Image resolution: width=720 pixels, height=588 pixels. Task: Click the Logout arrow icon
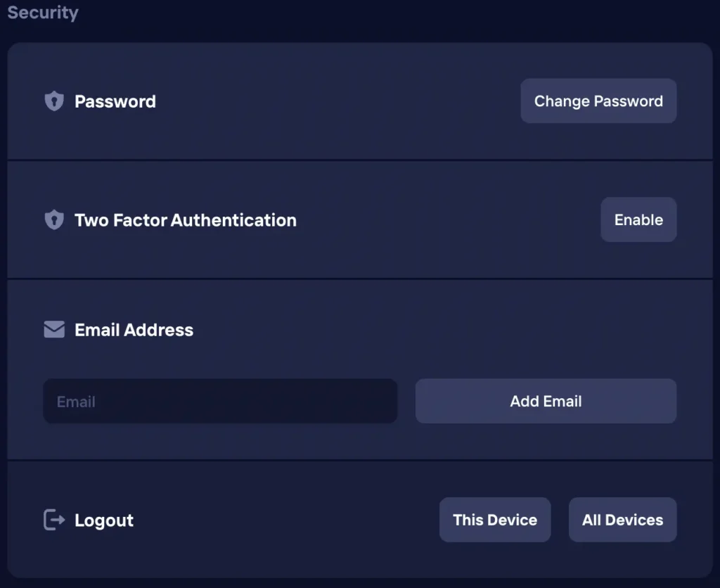tap(54, 520)
